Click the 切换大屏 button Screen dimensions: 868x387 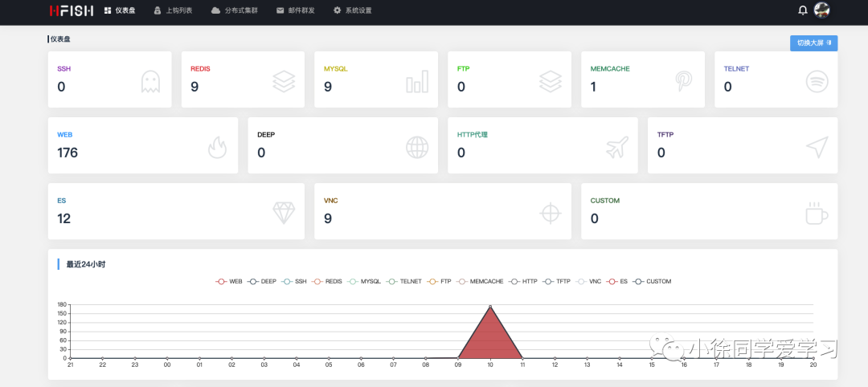[813, 43]
